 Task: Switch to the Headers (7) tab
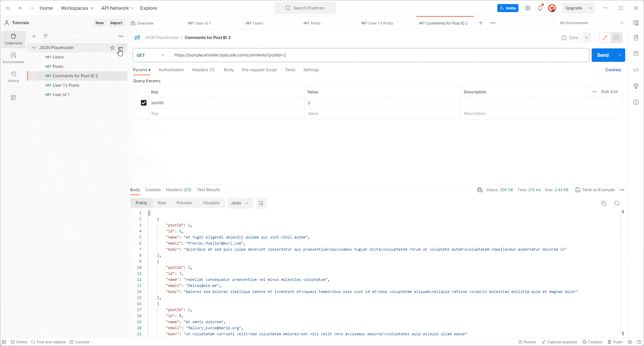(203, 70)
